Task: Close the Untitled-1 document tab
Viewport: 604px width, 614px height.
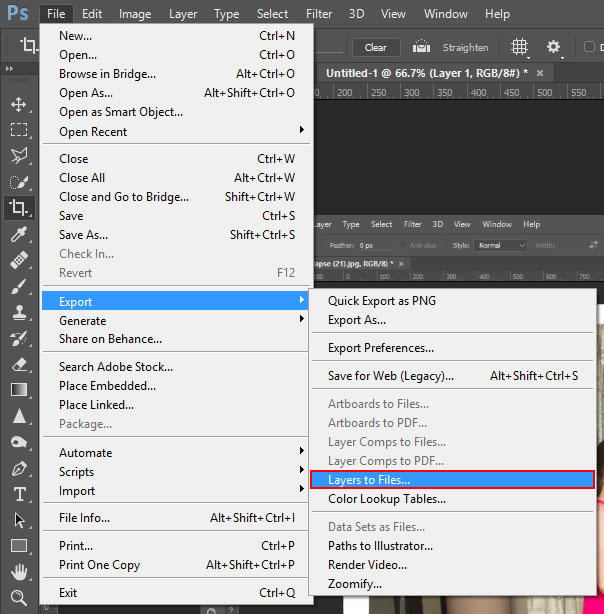Action: 540,73
